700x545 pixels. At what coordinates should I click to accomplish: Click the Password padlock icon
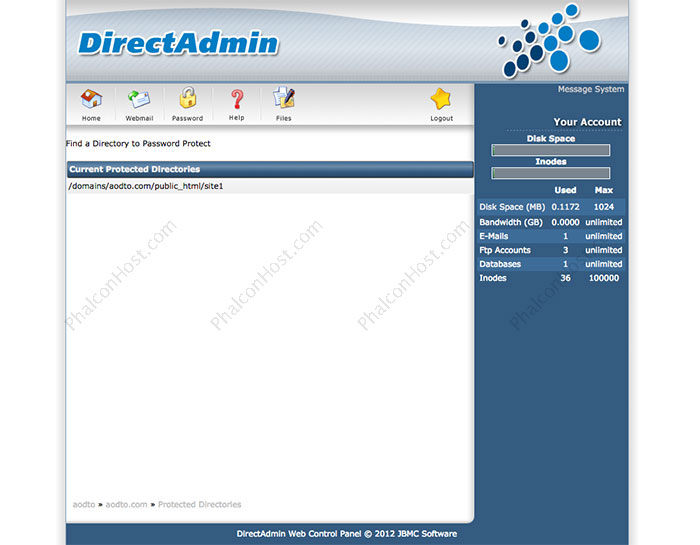(188, 98)
